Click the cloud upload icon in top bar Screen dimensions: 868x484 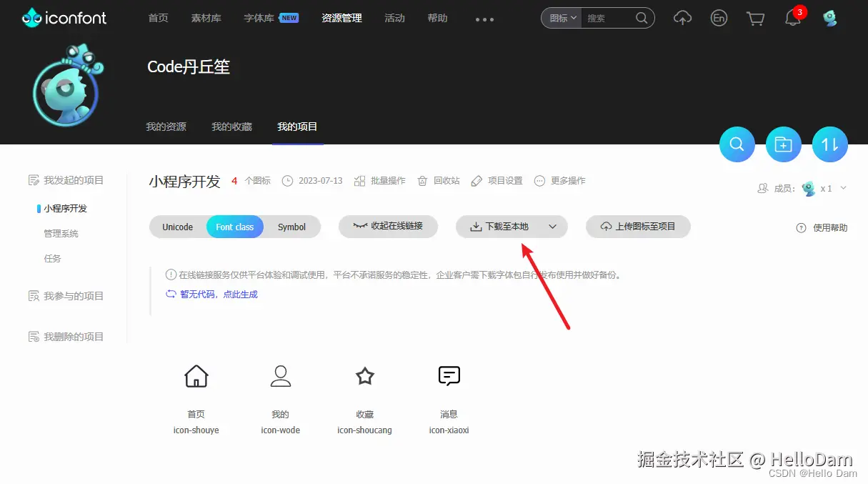[x=682, y=19]
